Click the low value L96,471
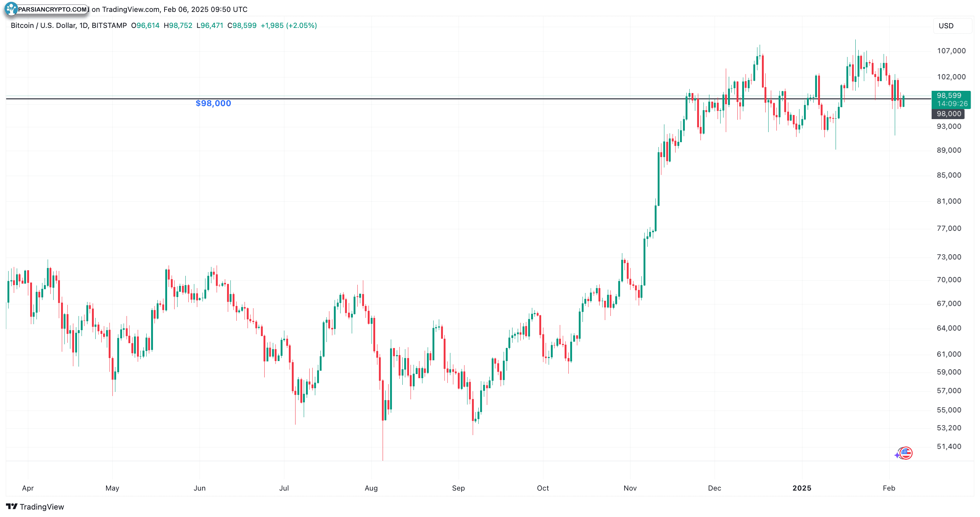Screen dimensions: 980x517 click(210, 25)
